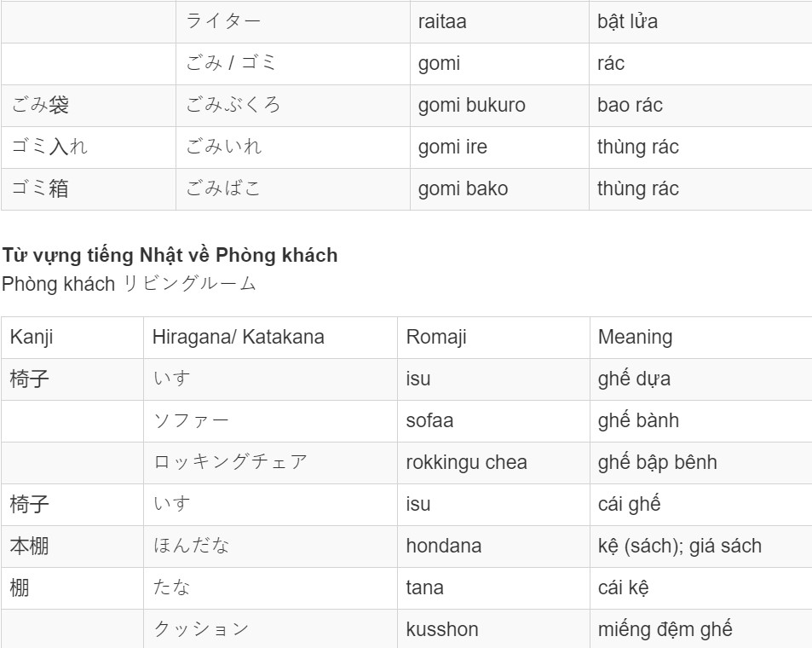Click the 'Từ vựng tiếng Nhật về Phòng khách' heading
This screenshot has height=648, width=812.
170,256
